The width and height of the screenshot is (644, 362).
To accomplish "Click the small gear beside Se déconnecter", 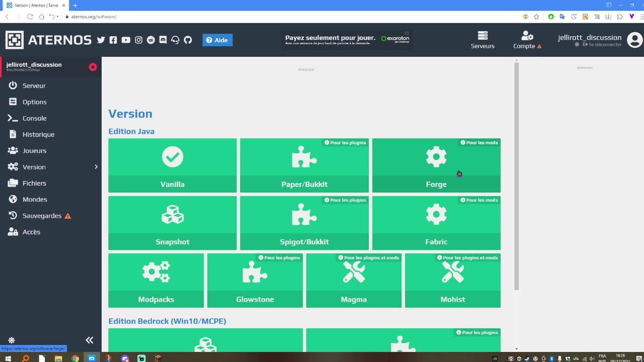I will 577,45.
